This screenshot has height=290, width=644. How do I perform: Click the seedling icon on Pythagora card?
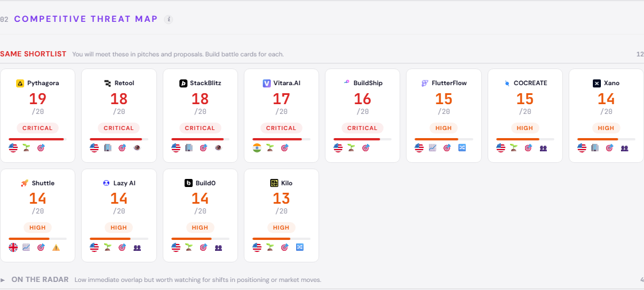tap(26, 148)
